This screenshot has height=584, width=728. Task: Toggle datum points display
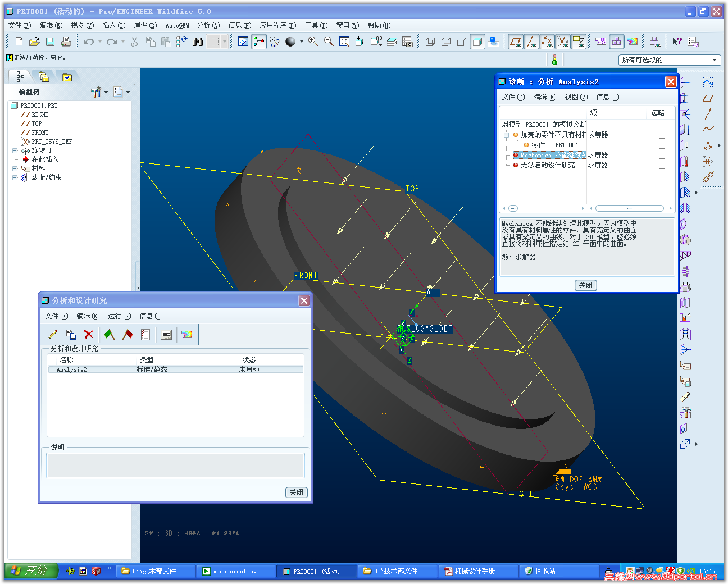[x=547, y=42]
